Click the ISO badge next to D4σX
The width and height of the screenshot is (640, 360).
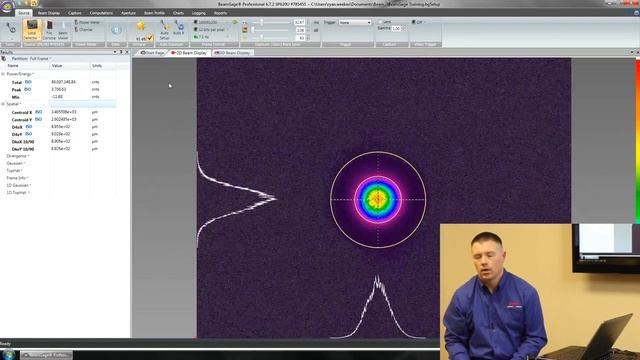point(29,127)
